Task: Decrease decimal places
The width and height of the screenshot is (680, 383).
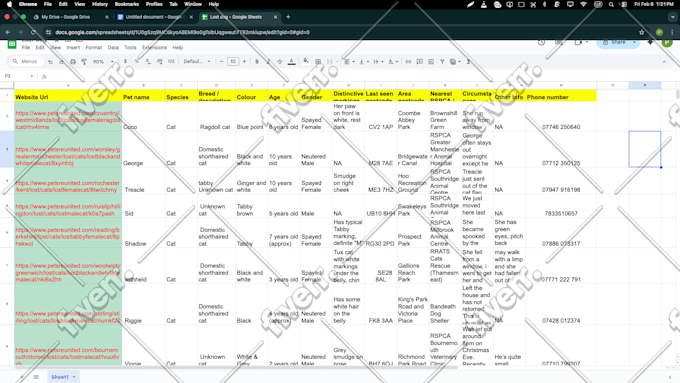Action: click(148, 62)
